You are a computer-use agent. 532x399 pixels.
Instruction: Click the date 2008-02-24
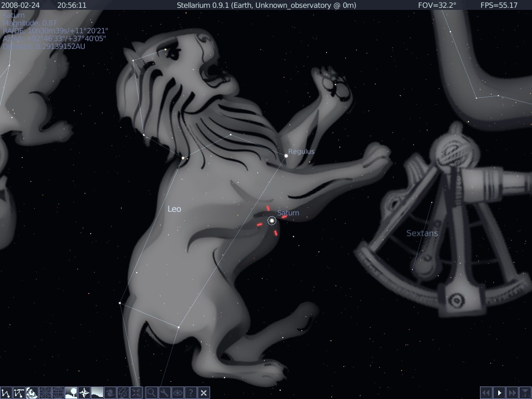coord(20,5)
